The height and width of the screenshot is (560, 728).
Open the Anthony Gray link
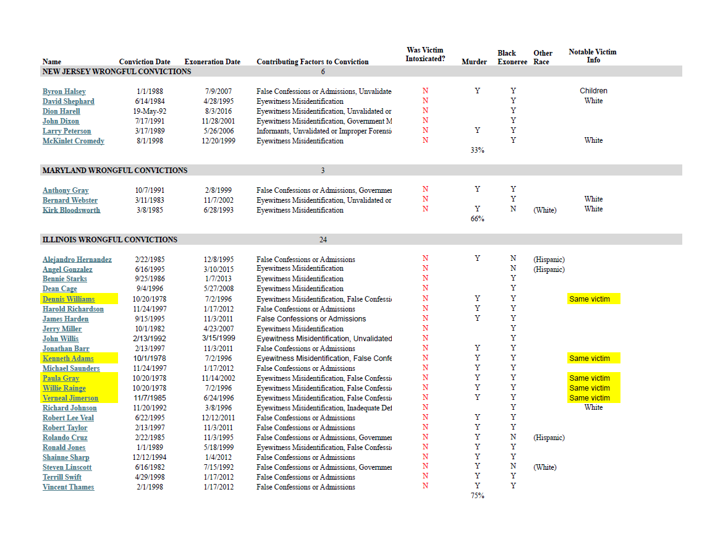pos(66,190)
